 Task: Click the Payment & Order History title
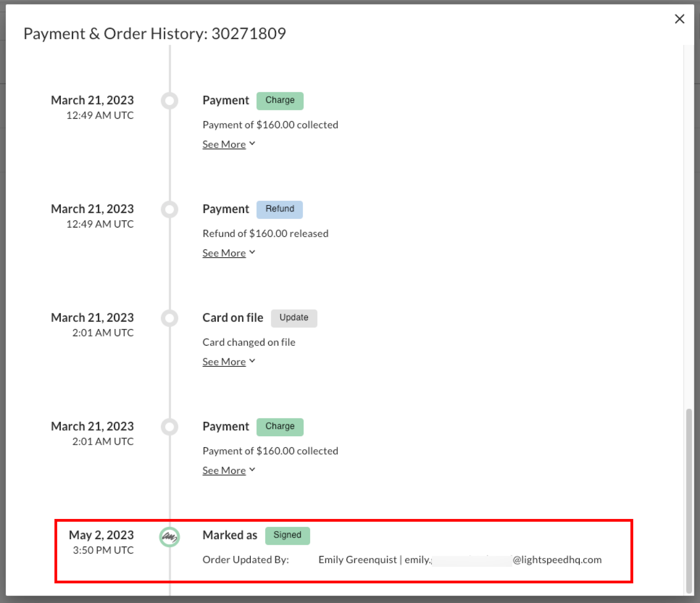tap(155, 33)
